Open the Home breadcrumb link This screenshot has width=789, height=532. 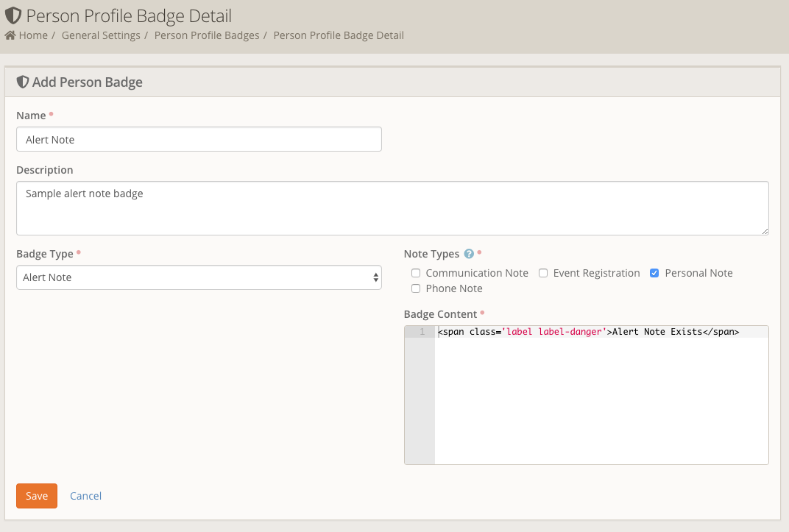[x=33, y=35]
